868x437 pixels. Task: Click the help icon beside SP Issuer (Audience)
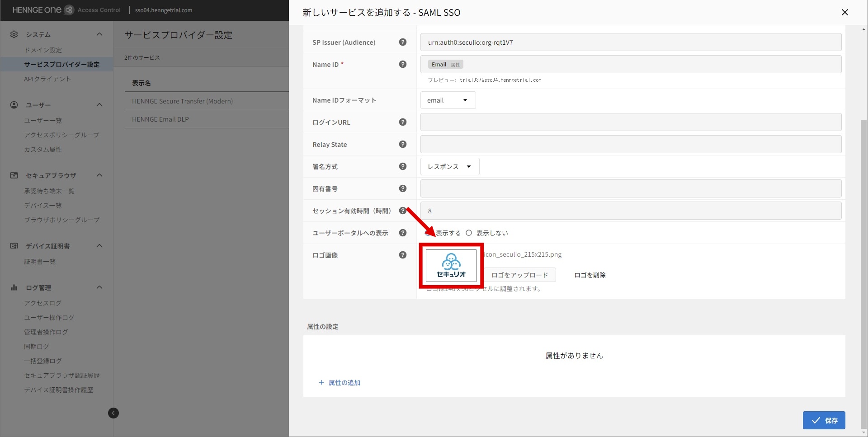(403, 42)
